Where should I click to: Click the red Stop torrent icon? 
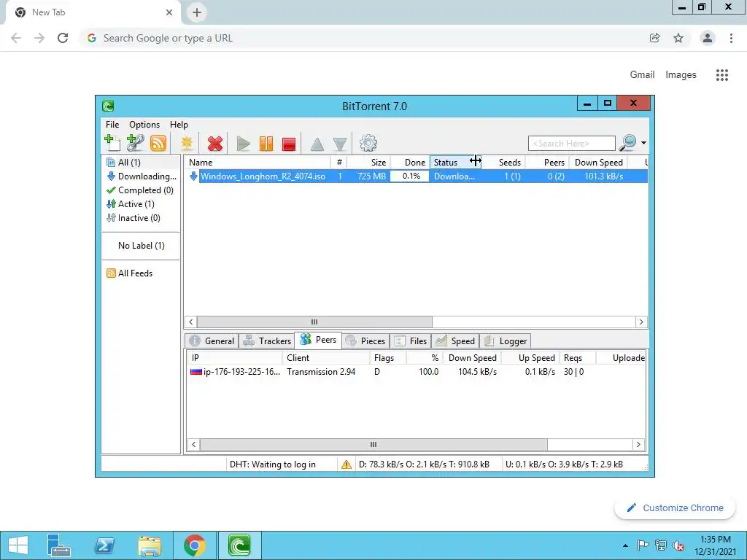(x=289, y=144)
